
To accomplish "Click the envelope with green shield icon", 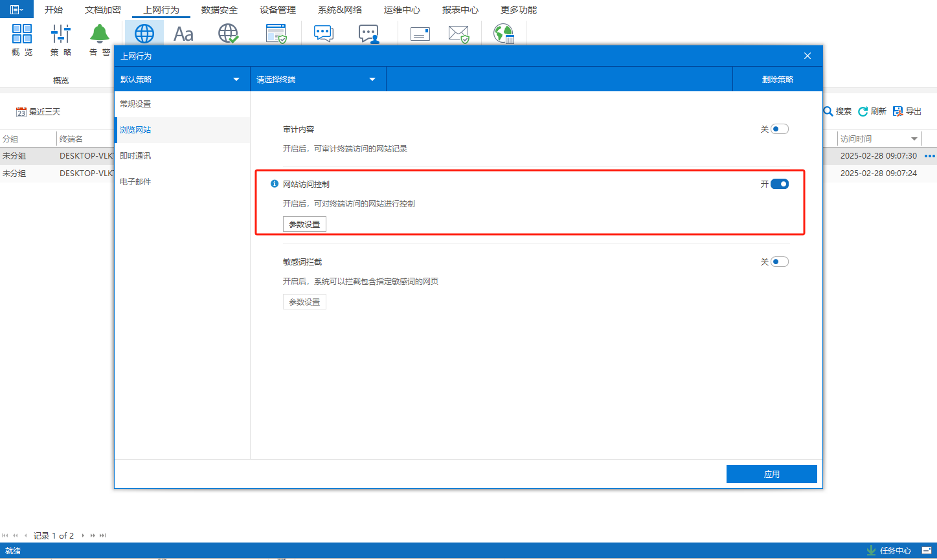I will (458, 34).
